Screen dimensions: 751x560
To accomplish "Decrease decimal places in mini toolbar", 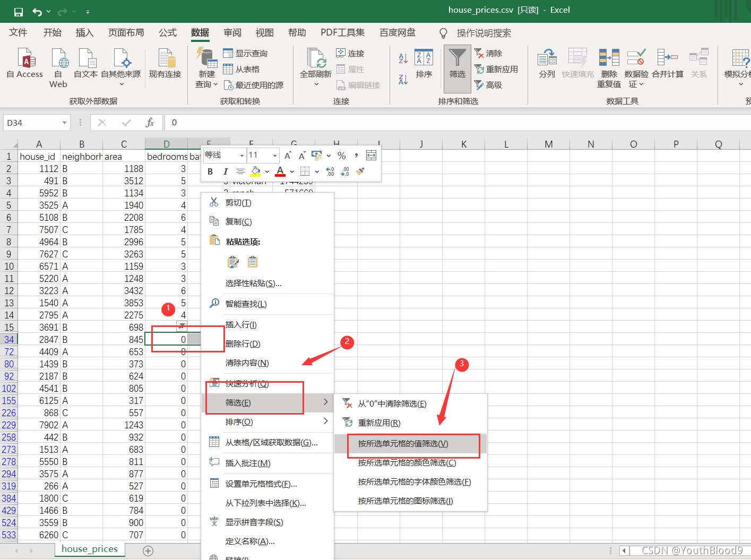I will [345, 171].
